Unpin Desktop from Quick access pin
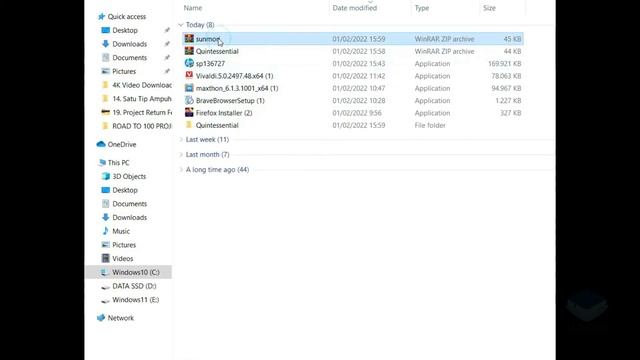640x360 pixels. tap(167, 30)
